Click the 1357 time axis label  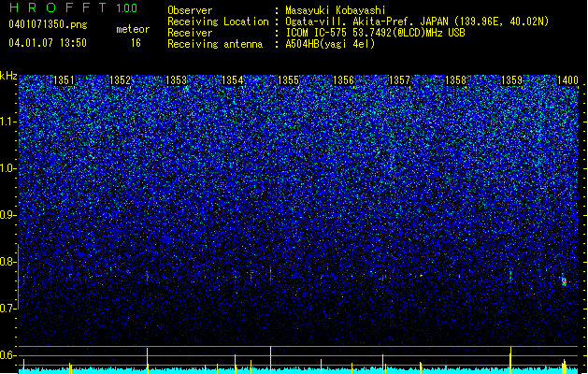pos(400,80)
